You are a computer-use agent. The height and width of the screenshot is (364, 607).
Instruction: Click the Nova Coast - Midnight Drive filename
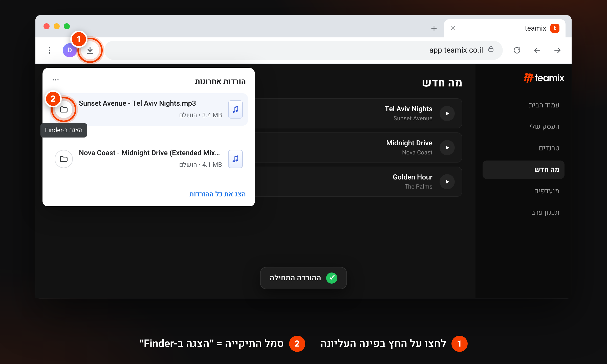149,153
